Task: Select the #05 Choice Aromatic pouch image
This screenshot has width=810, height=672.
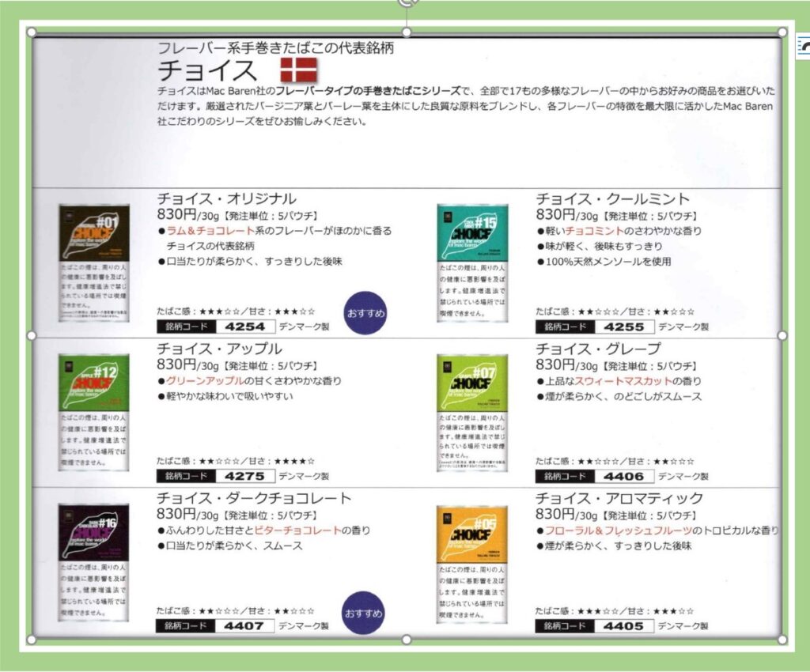Action: [472, 564]
